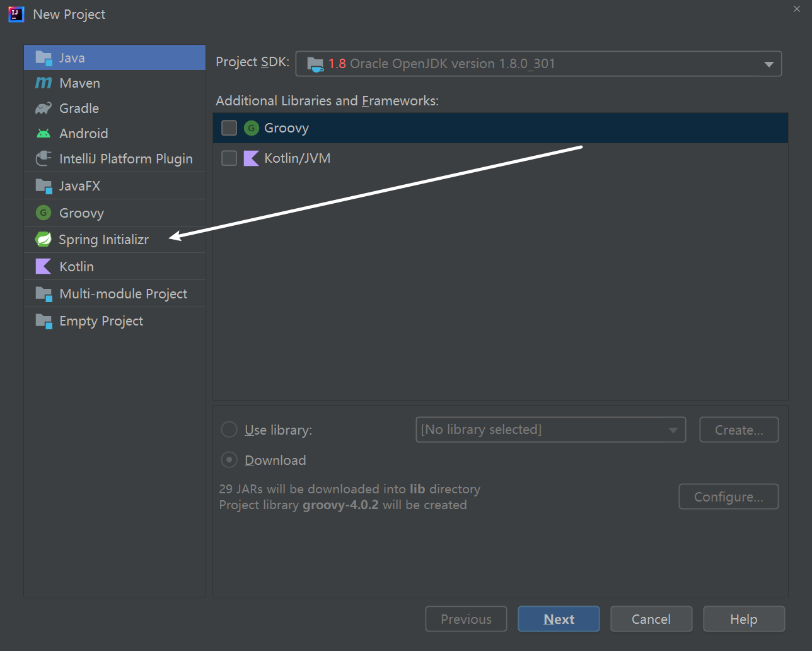Click the Java folder icon in the sidebar

[43, 58]
